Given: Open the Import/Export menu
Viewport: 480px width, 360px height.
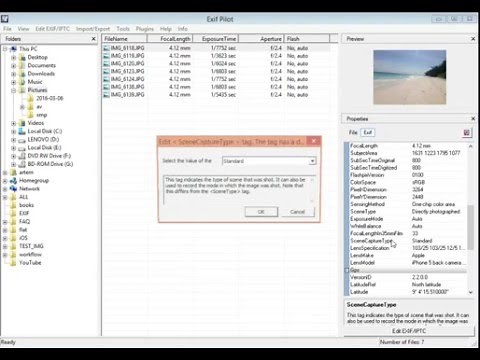Looking at the screenshot, I should coord(93,29).
